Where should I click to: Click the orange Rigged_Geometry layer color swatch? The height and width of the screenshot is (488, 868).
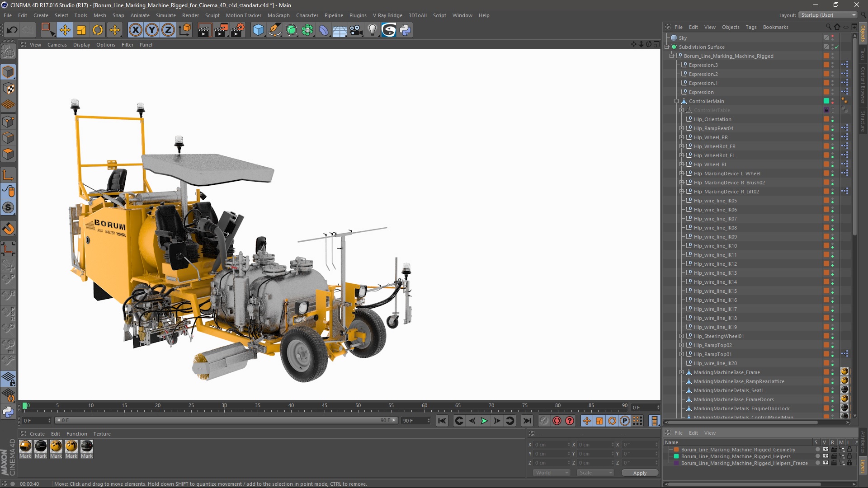point(676,450)
